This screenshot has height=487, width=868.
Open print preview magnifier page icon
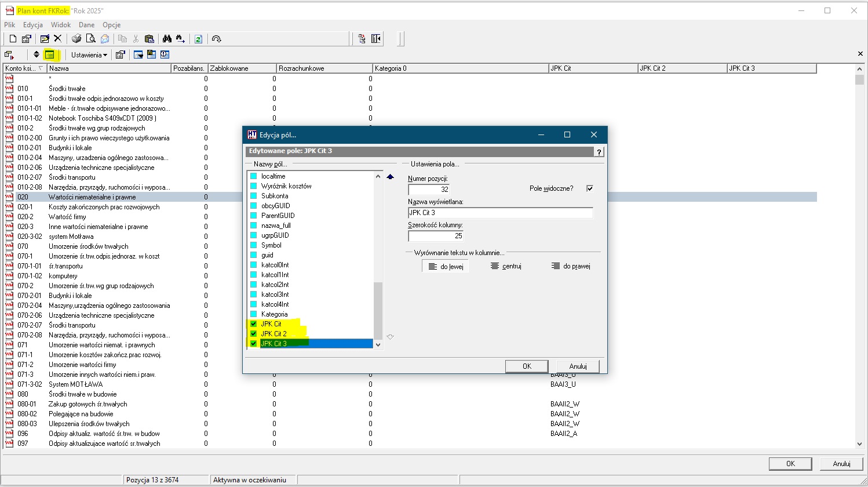(x=90, y=39)
